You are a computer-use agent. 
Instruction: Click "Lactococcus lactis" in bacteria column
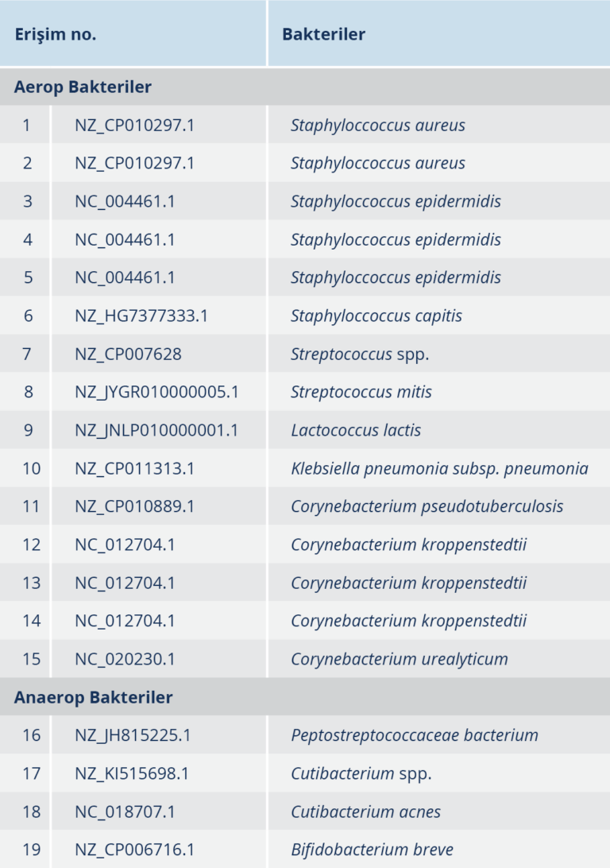pos(356,430)
